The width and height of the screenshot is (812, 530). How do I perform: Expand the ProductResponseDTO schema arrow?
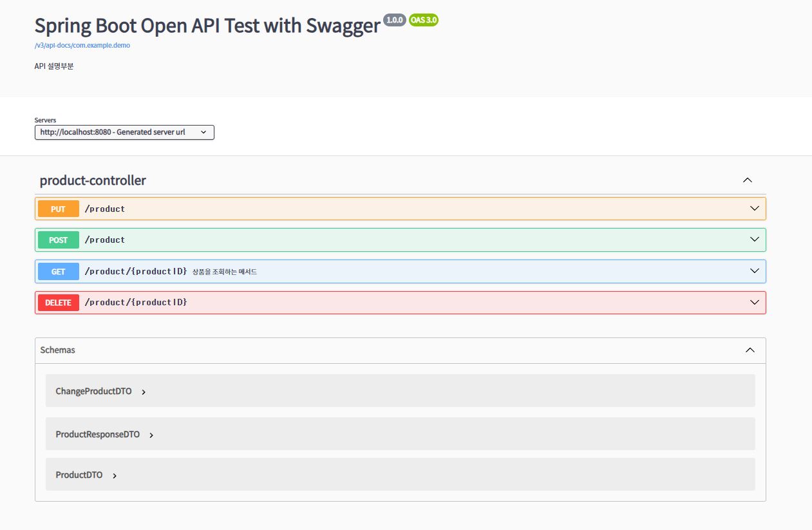click(151, 435)
